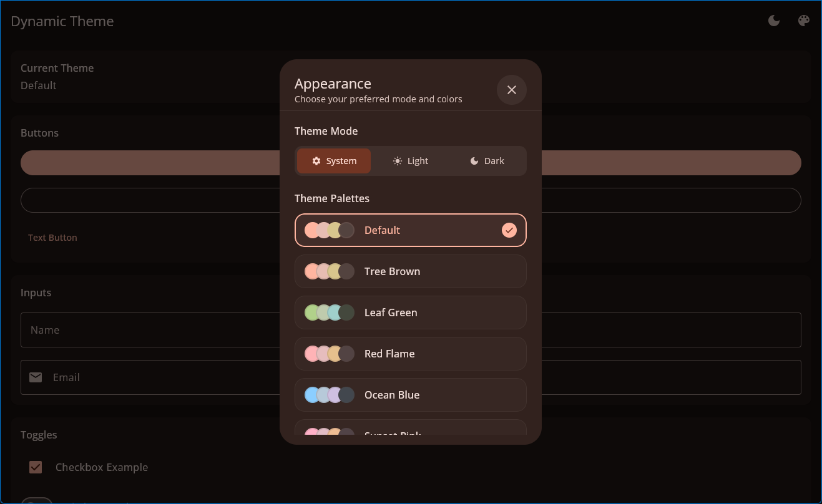Click the envelope icon in Email field
Image resolution: width=822 pixels, height=504 pixels.
(36, 377)
